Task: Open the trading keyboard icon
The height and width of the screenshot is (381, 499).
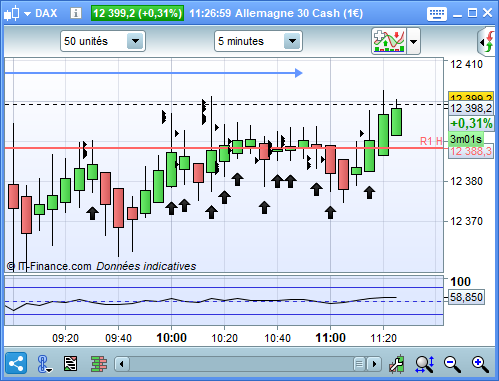Action: 437,14
